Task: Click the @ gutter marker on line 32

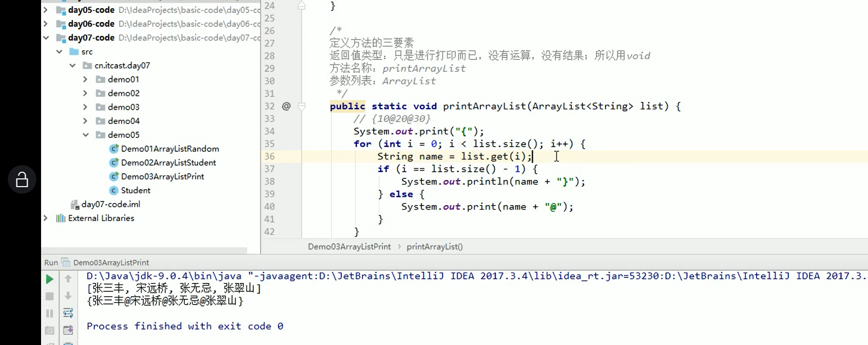Action: (x=286, y=106)
